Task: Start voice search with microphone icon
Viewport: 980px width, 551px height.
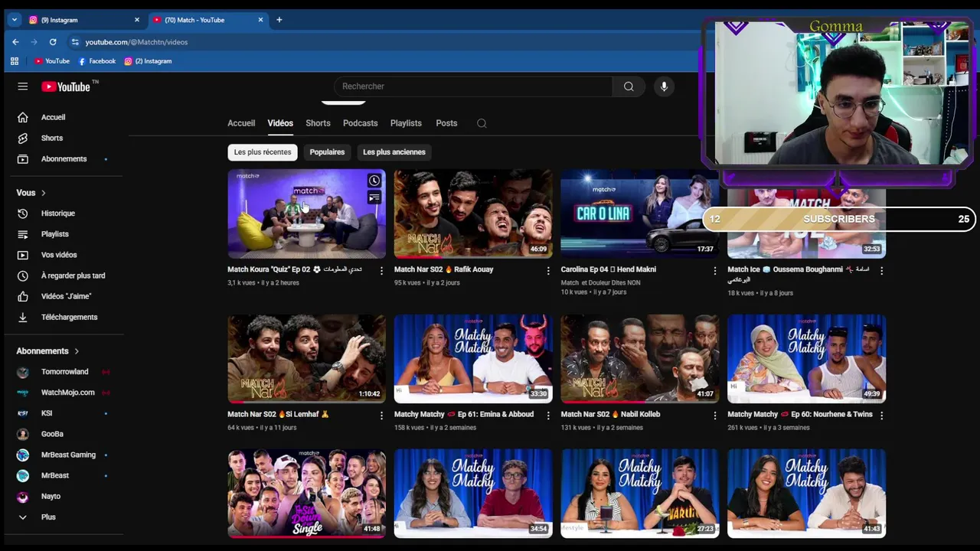Action: point(664,86)
